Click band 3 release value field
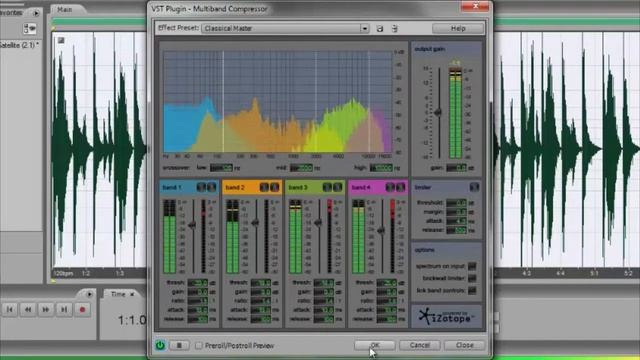The width and height of the screenshot is (640, 360). (x=324, y=319)
